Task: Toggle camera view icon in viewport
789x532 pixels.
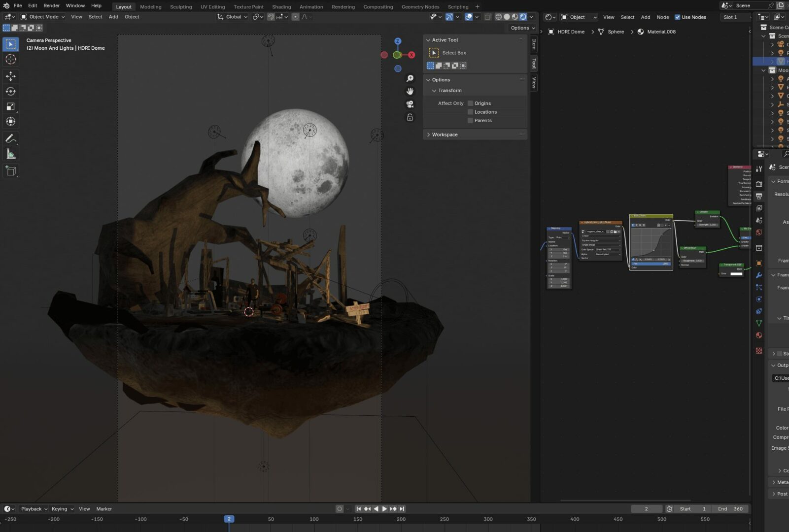Action: tap(410, 104)
